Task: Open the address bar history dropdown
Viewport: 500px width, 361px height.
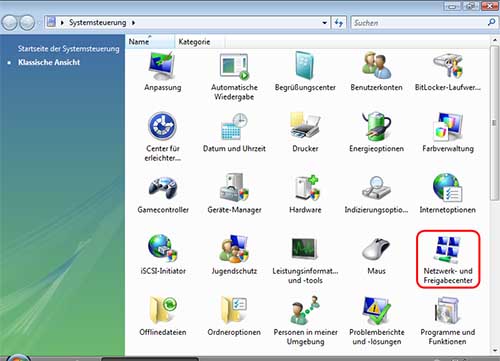Action: tap(324, 23)
